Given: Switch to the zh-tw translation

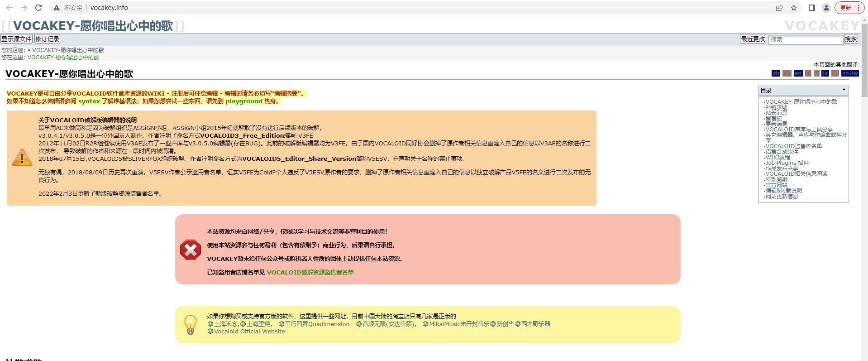Looking at the screenshot, I should click(x=850, y=73).
